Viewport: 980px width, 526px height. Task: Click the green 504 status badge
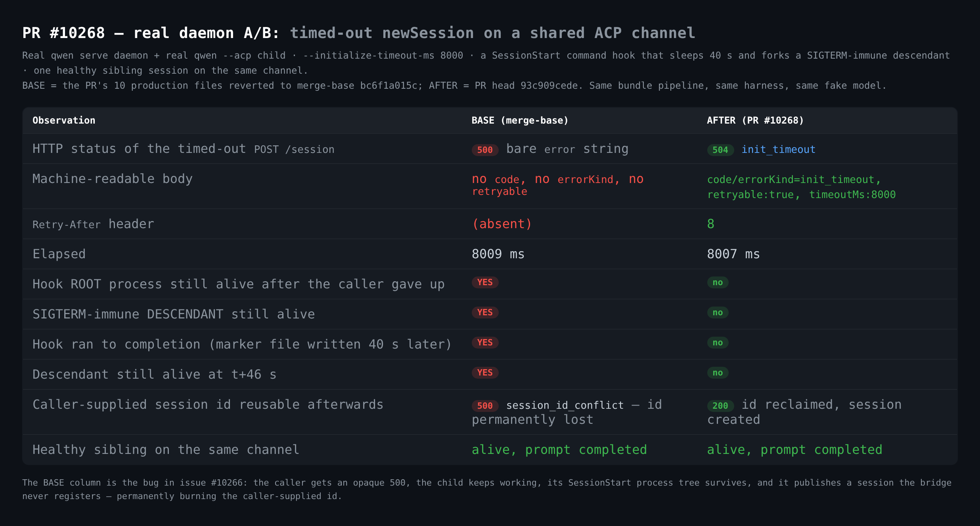click(x=720, y=150)
